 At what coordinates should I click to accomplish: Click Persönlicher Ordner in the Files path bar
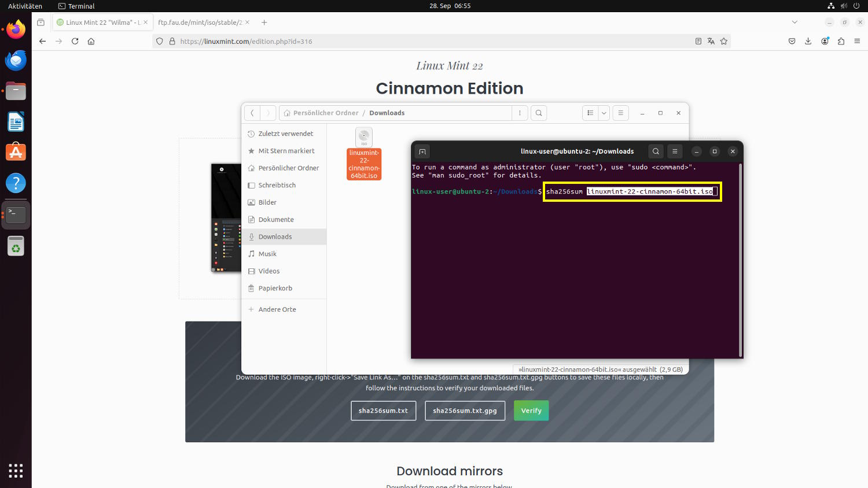[x=321, y=113]
